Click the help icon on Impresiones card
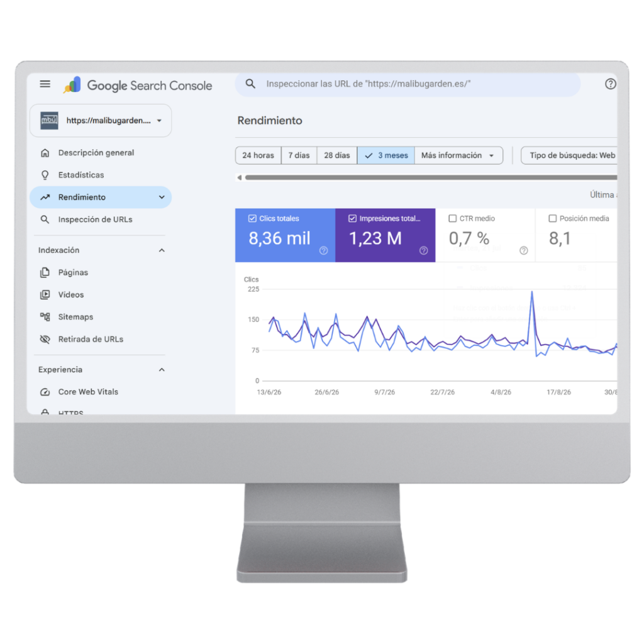Image resolution: width=644 pixels, height=644 pixels. pyautogui.click(x=424, y=250)
